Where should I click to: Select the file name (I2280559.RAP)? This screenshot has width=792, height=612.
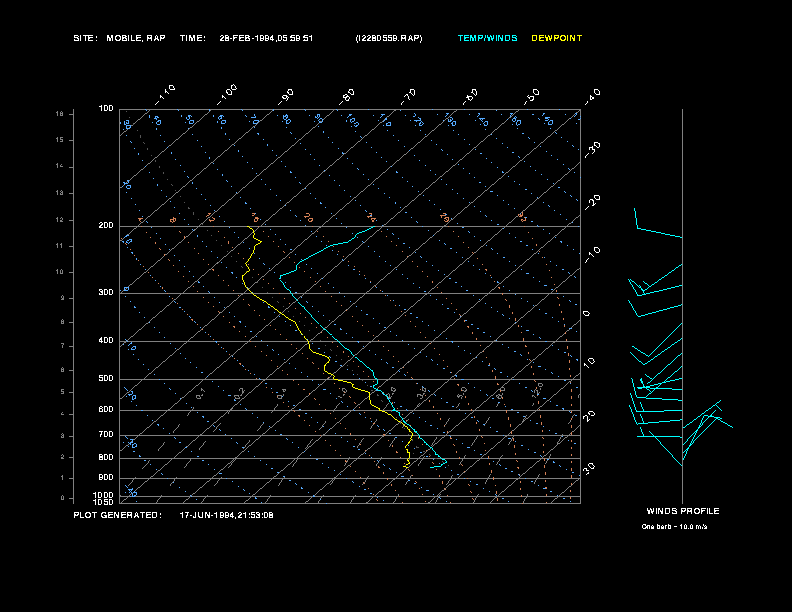point(389,38)
